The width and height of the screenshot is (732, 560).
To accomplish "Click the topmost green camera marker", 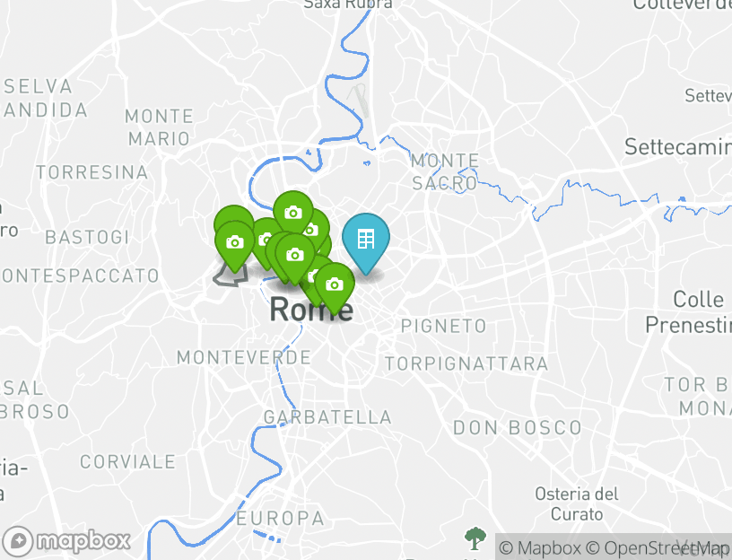I will [293, 212].
